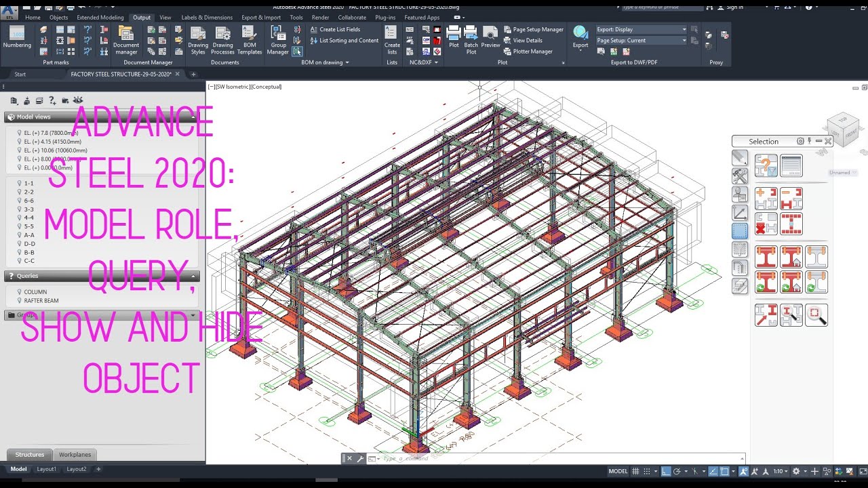Image resolution: width=868 pixels, height=488 pixels.
Task: Toggle visibility bulb for RAFTER BEAM query
Action: (19, 300)
